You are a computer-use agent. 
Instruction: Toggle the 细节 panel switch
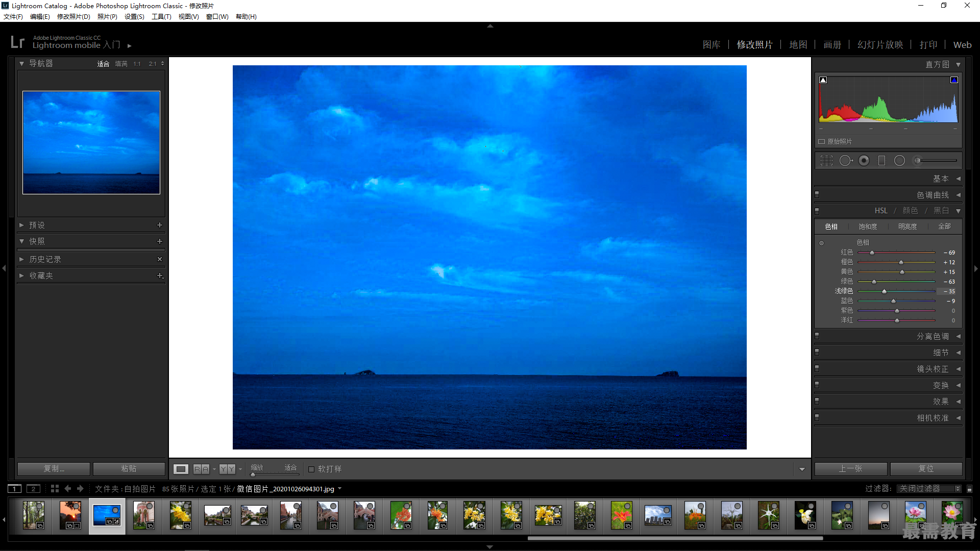(817, 352)
